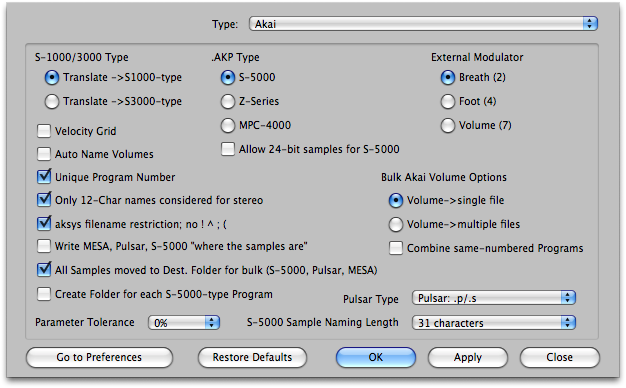Viewport: 626px width, 388px height.
Task: Choose the S-5000 .AKP type
Action: 228,77
